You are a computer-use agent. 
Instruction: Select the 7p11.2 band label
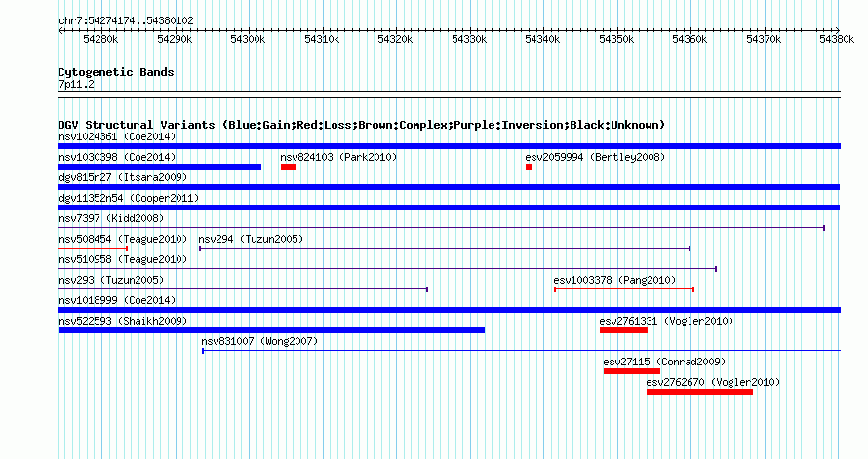coord(76,84)
